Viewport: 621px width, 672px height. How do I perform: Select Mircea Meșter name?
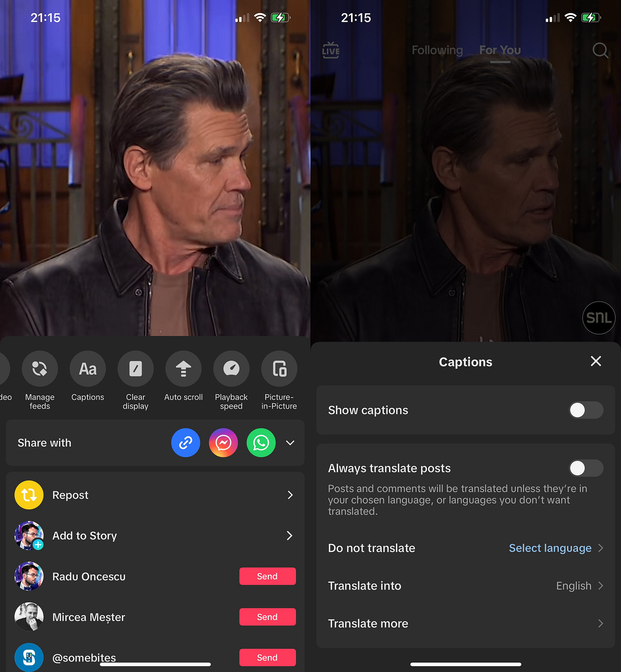[x=89, y=617]
